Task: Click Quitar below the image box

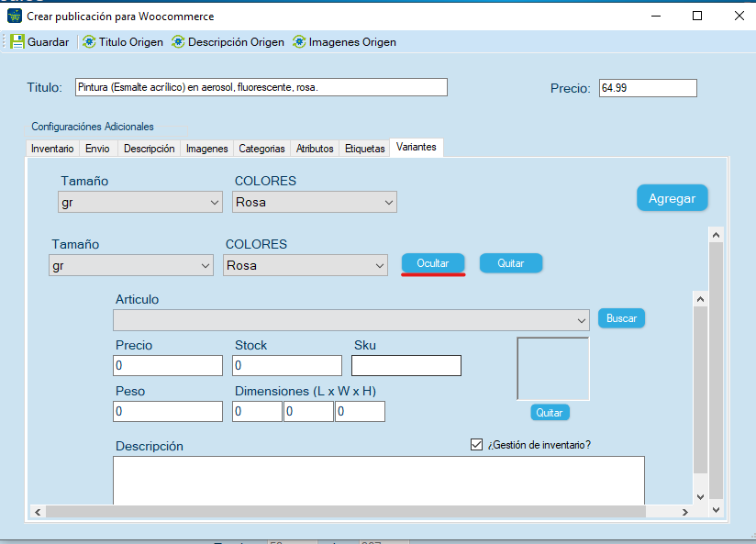Action: click(550, 412)
